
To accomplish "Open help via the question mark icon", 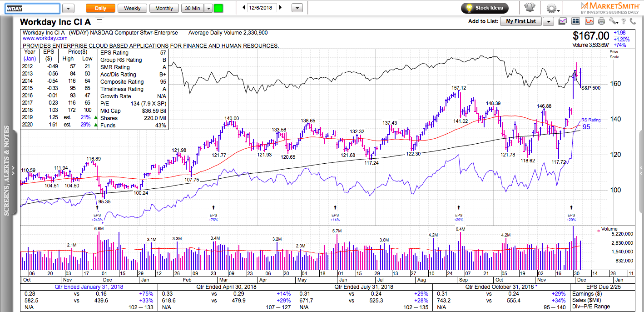I will pos(624,21).
